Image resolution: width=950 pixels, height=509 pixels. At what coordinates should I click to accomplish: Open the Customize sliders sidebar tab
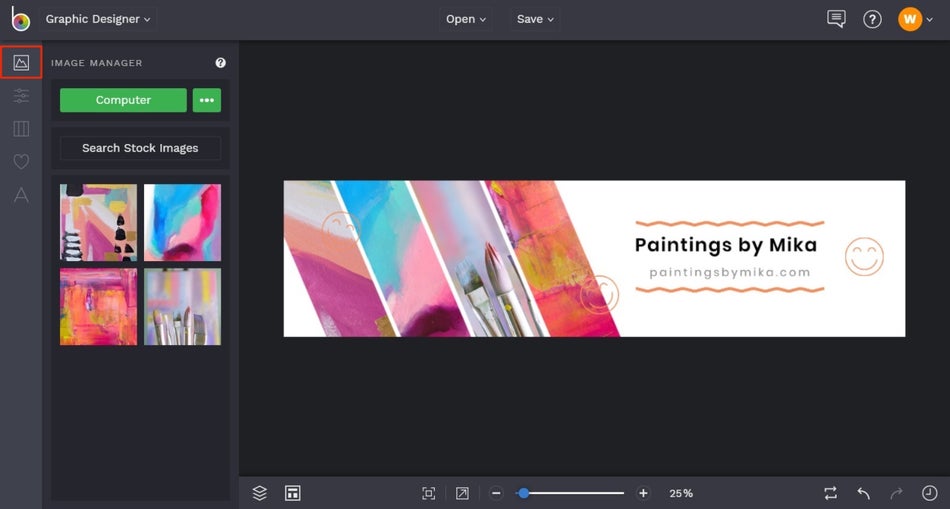[21, 96]
